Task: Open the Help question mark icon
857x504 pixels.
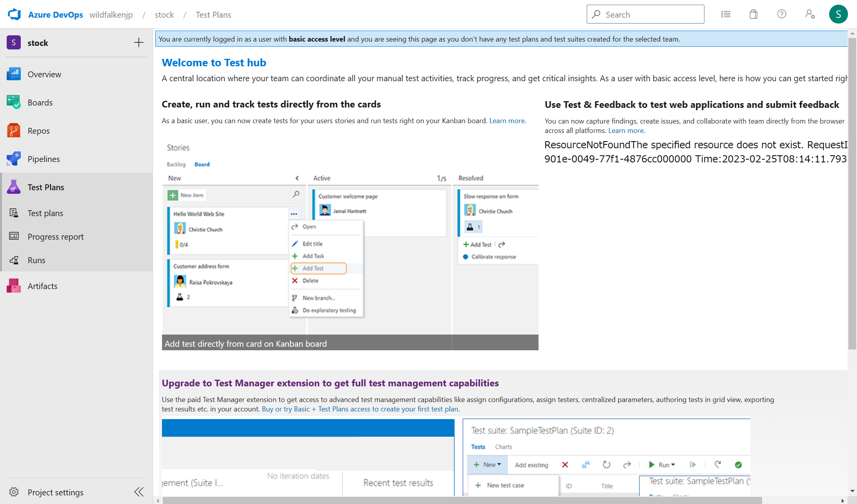Action: [782, 15]
